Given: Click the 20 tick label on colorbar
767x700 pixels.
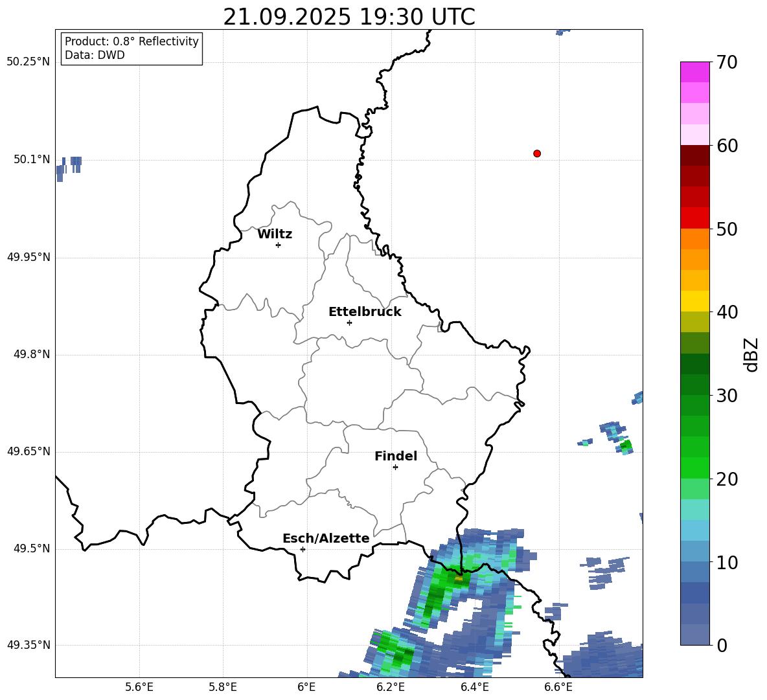Looking at the screenshot, I should pos(727,479).
